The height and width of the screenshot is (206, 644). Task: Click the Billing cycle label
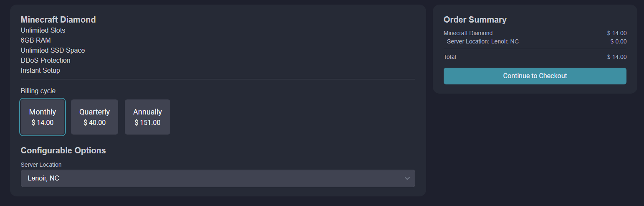(38, 91)
